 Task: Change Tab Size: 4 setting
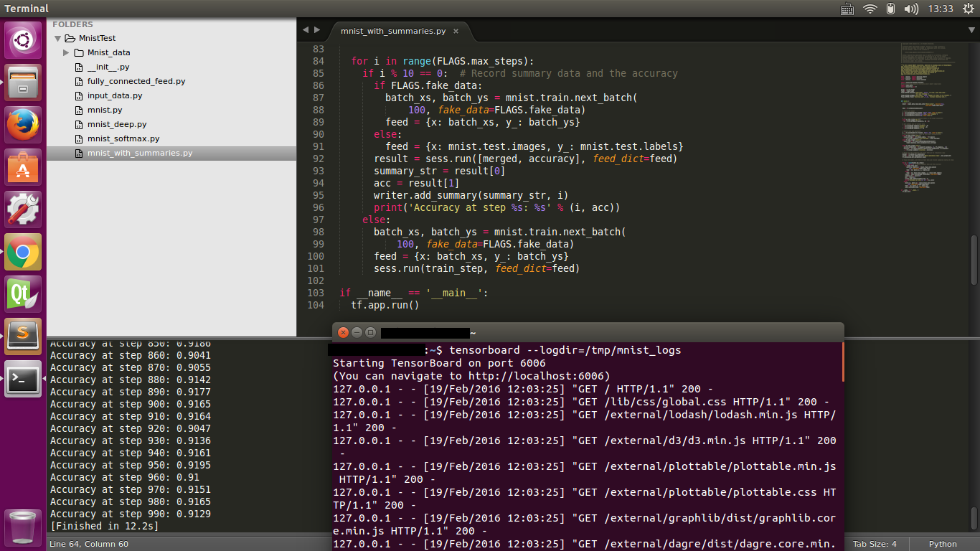875,544
